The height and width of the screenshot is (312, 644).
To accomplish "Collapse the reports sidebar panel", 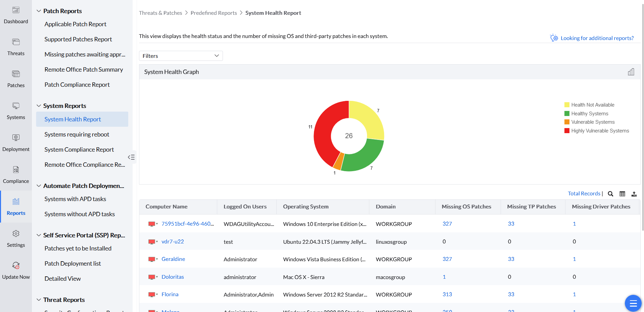I will (x=131, y=157).
